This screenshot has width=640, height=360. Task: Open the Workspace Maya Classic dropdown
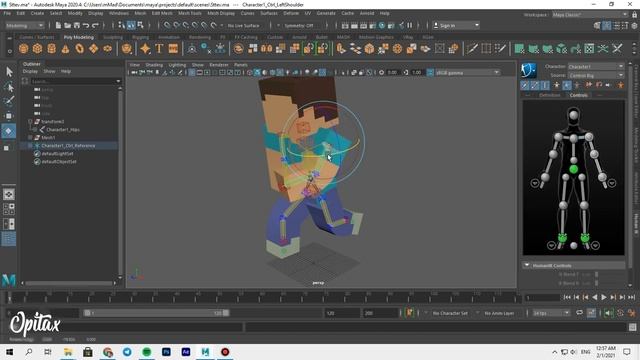pos(590,15)
